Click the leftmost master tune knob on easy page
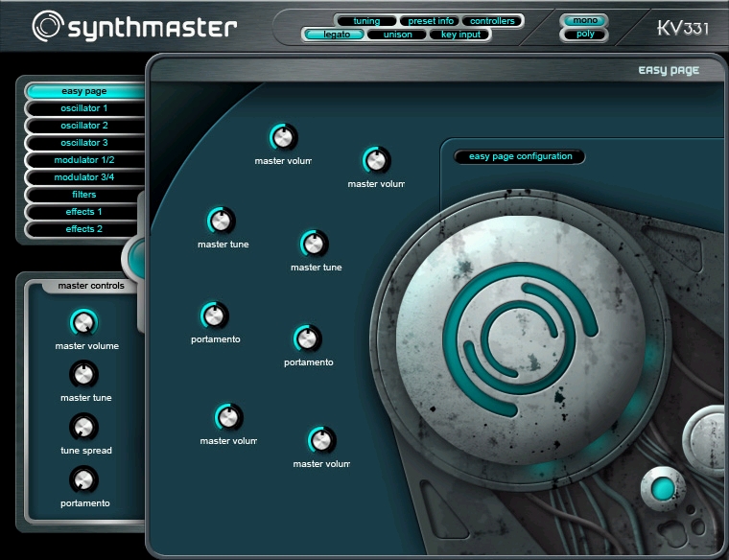Image resolution: width=729 pixels, height=560 pixels. coord(221,221)
